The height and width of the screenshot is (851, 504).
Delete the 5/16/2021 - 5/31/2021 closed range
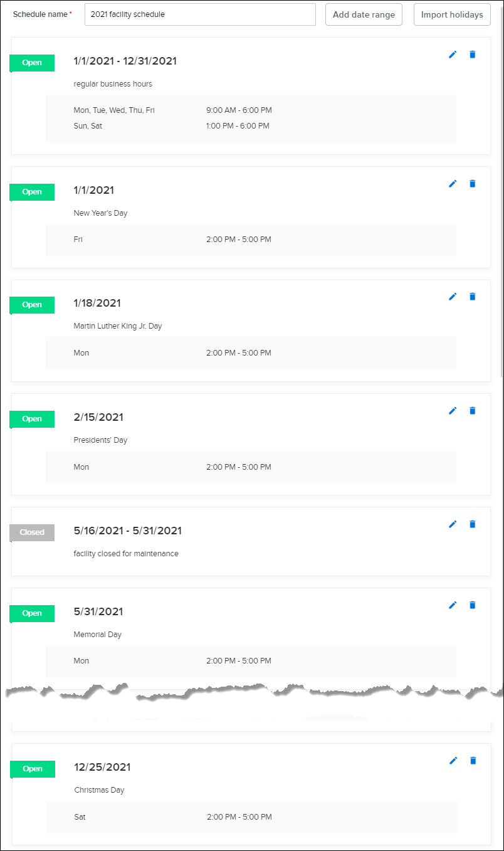coord(473,524)
